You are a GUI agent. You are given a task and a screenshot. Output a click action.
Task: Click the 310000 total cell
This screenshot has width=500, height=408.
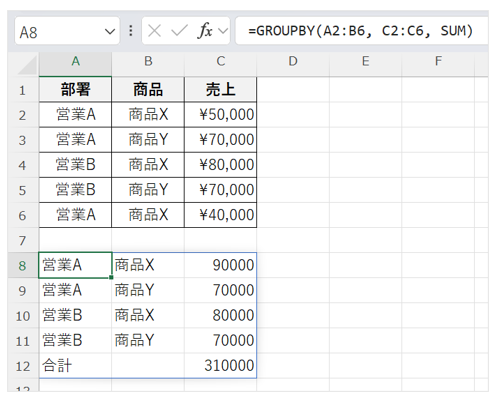[221, 366]
